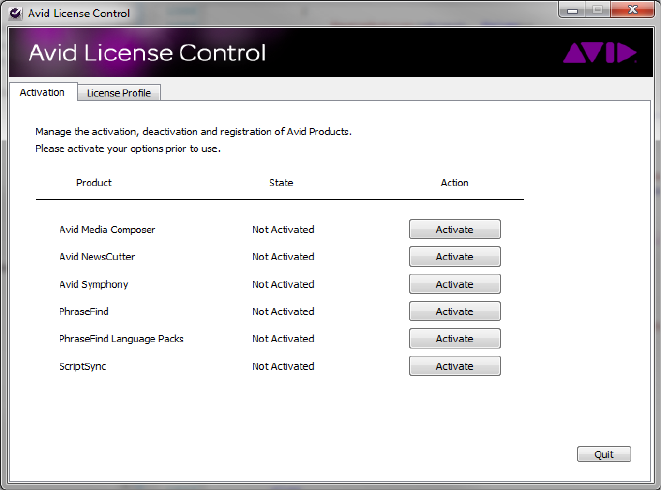Click the Avid Symphony product name
This screenshot has height=490, width=661.
[94, 284]
